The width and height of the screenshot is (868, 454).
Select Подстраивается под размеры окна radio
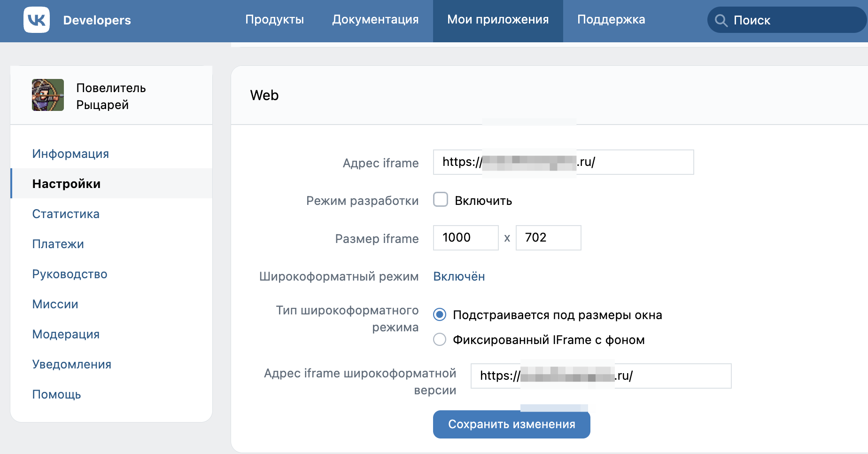pyautogui.click(x=440, y=314)
